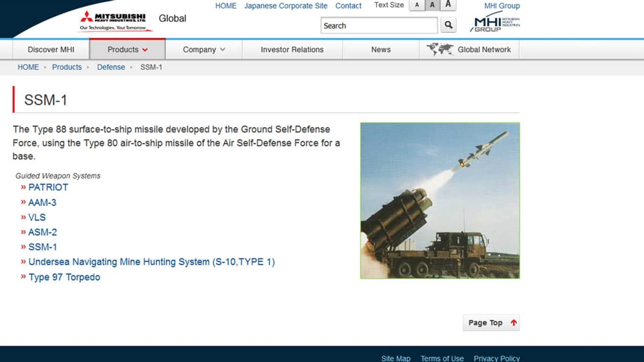Open the News menu item

pyautogui.click(x=381, y=49)
